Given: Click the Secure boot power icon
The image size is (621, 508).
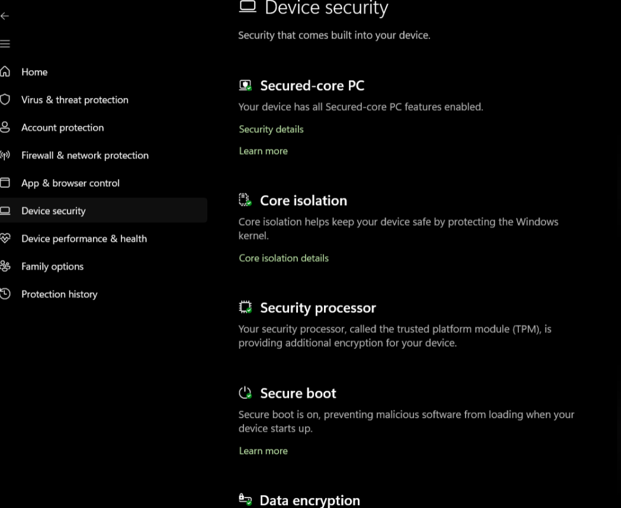Looking at the screenshot, I should click(245, 393).
